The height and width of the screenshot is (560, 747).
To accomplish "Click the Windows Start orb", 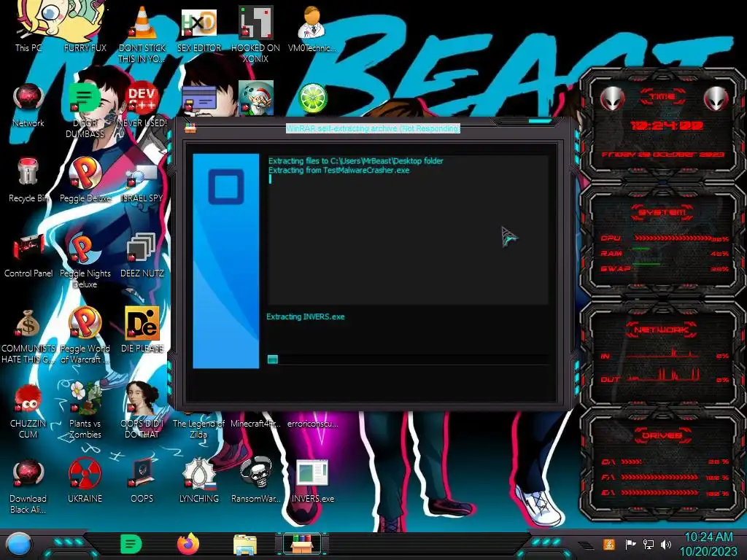I will click(18, 545).
